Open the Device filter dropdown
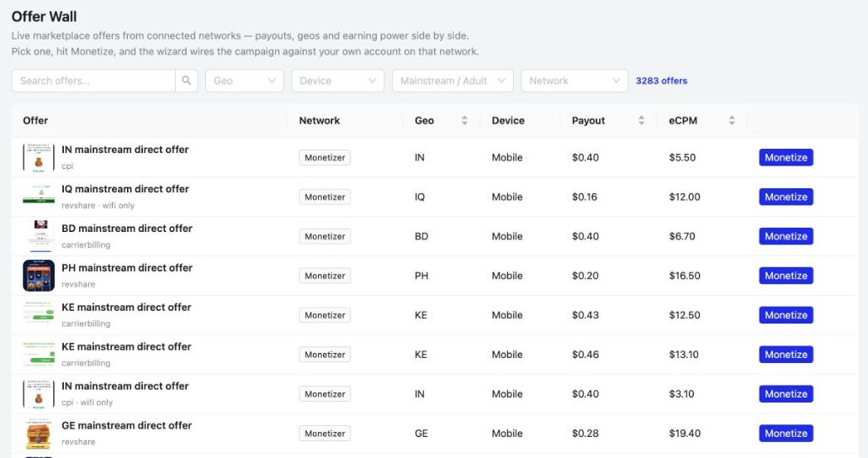The height and width of the screenshot is (458, 868). point(337,81)
